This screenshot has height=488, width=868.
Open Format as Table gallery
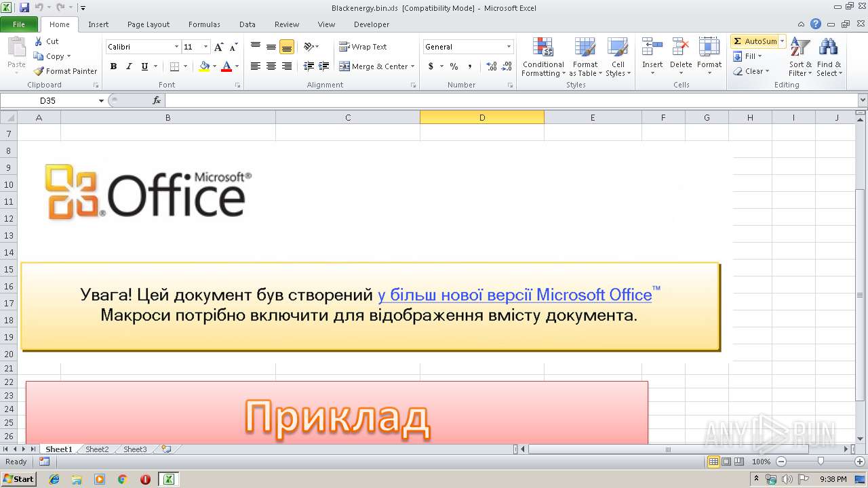click(x=585, y=58)
